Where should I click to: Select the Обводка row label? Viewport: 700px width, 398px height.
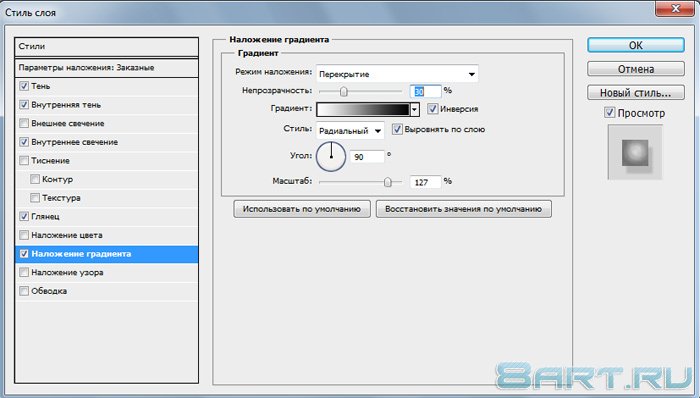coord(49,291)
